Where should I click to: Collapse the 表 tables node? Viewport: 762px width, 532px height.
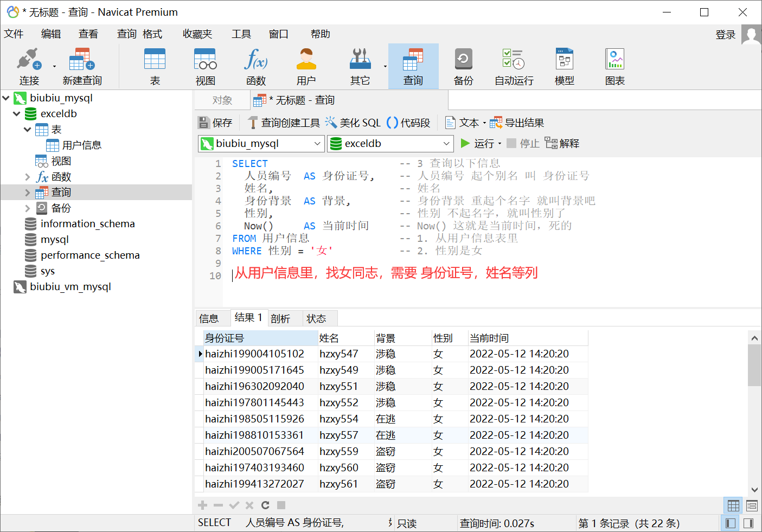click(28, 130)
